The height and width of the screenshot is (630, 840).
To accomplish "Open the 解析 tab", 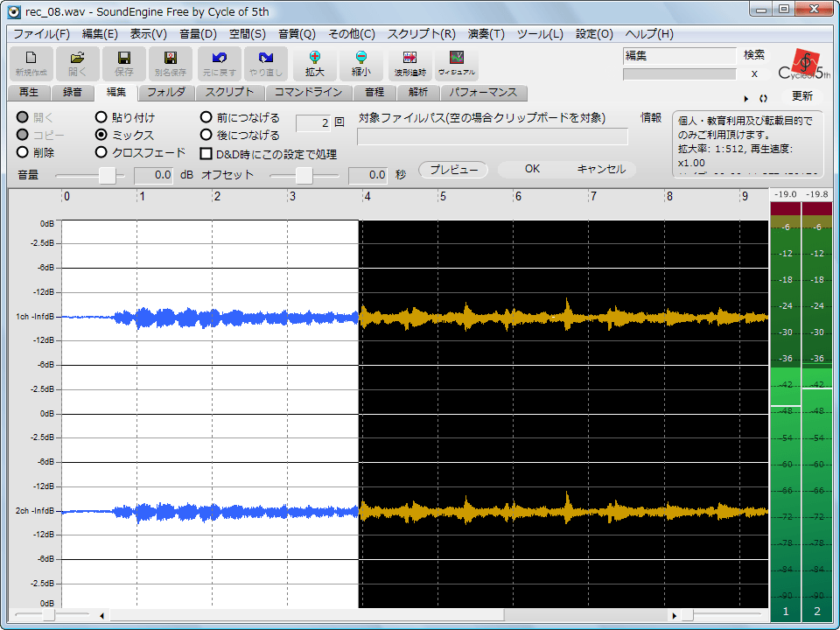I will (417, 92).
